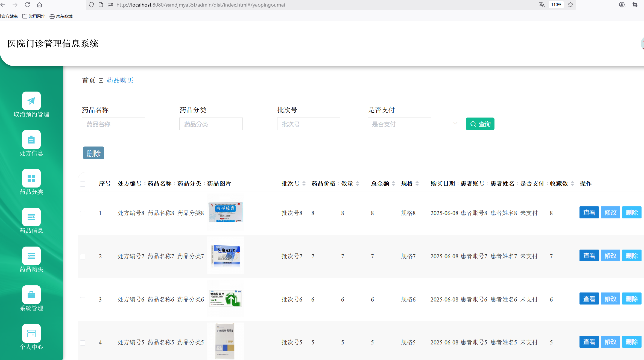Open 咳平胶囊 medicine thumbnail image

click(226, 212)
